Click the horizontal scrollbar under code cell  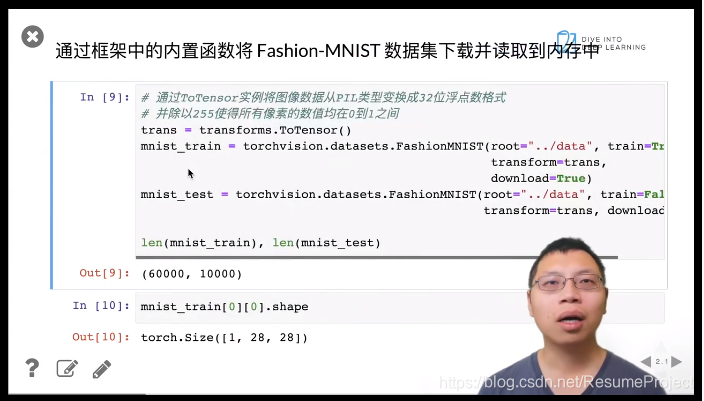click(x=377, y=257)
